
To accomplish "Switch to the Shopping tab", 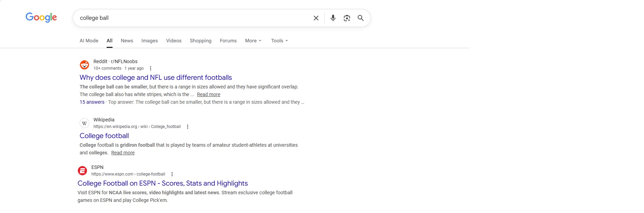I will tap(200, 41).
